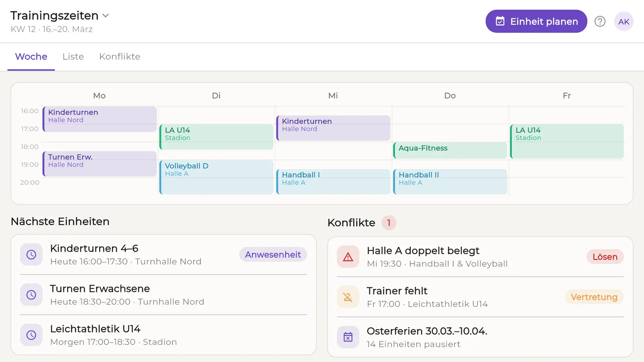Image resolution: width=644 pixels, height=362 pixels.
Task: Click warning triangle icon for Halle A conflict
Action: (348, 257)
